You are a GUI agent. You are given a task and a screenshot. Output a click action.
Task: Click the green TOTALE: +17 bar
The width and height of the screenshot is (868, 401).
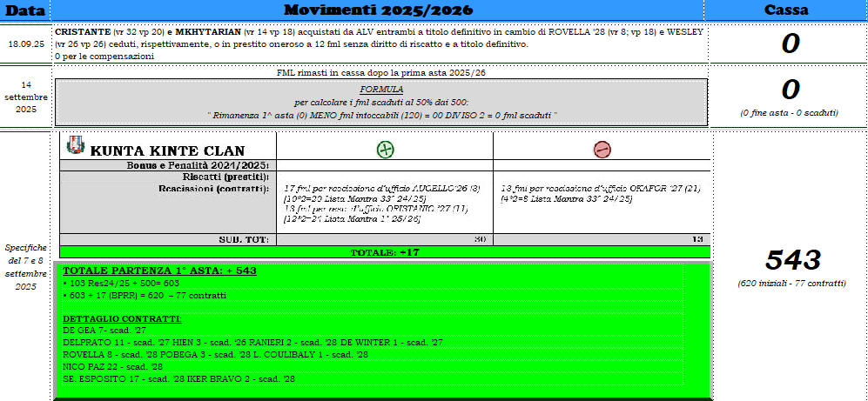tap(384, 252)
